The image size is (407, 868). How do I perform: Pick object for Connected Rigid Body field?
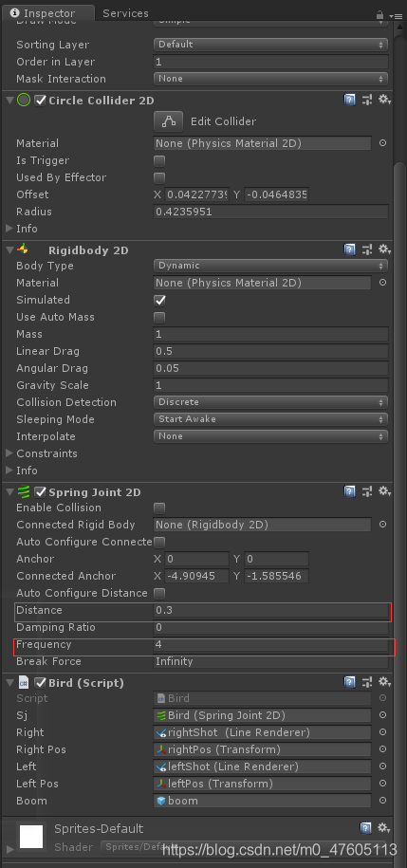382,525
